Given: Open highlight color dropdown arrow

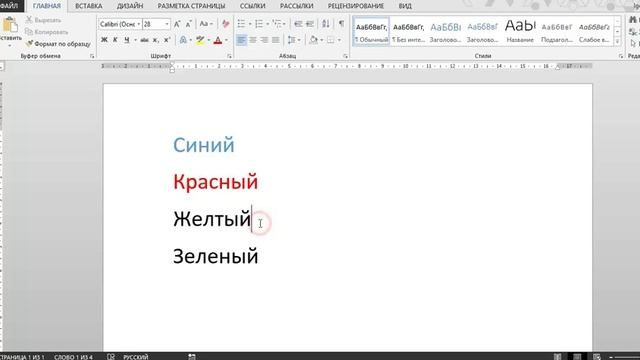Looking at the screenshot, I should click(209, 40).
